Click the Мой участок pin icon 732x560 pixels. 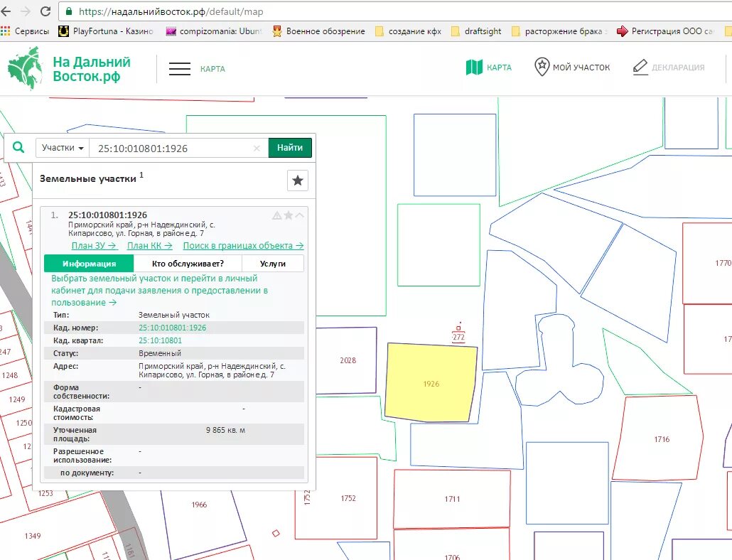click(542, 67)
